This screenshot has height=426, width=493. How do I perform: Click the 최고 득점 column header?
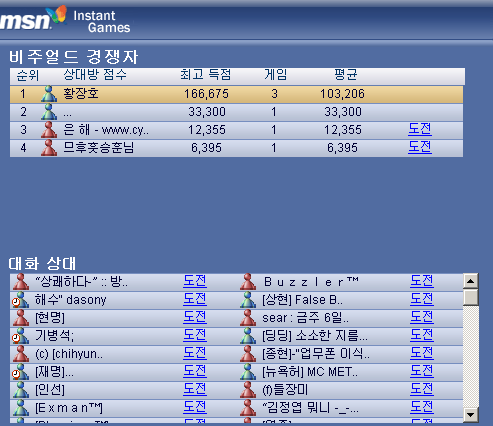pyautogui.click(x=206, y=75)
